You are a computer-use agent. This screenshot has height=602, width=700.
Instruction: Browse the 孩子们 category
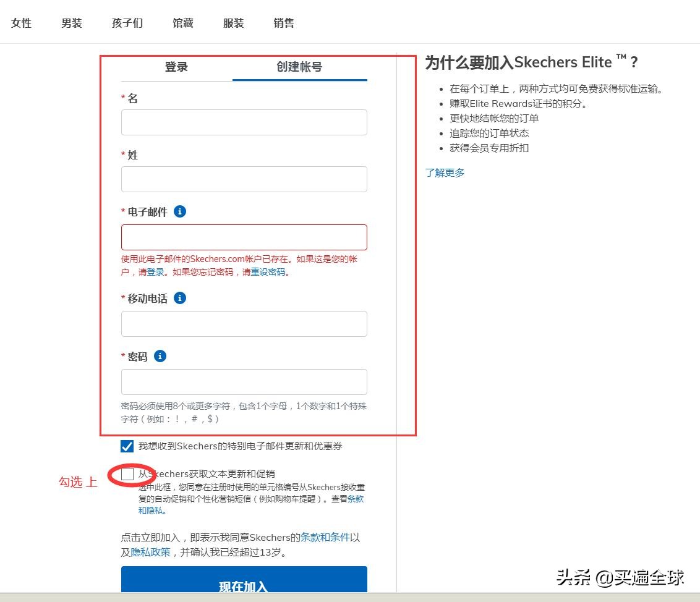126,23
